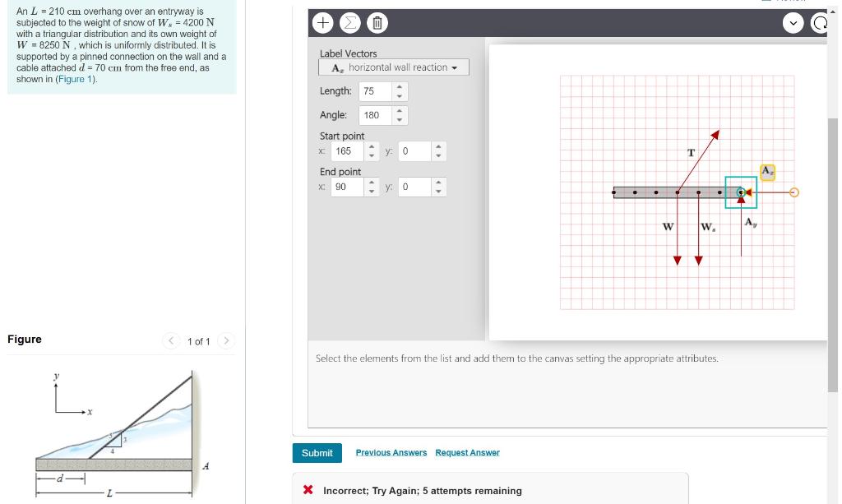Decrease the Angle value with the stepper
The width and height of the screenshot is (842, 504).
[400, 118]
